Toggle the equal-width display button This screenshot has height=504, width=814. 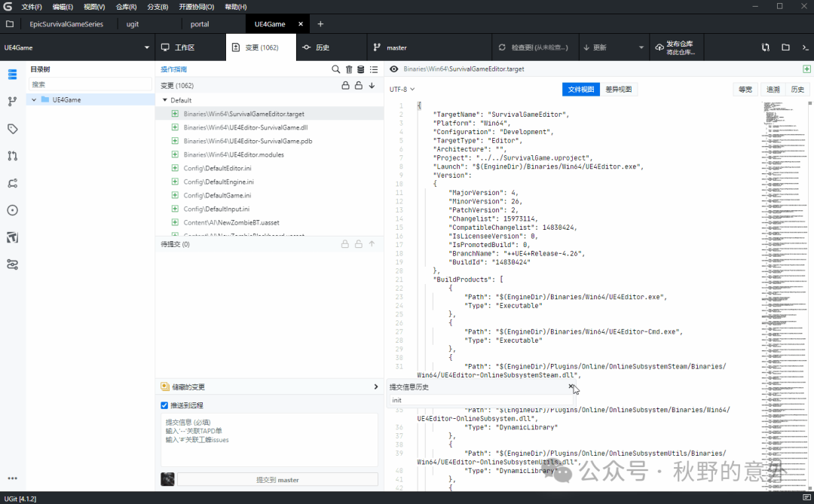(745, 90)
